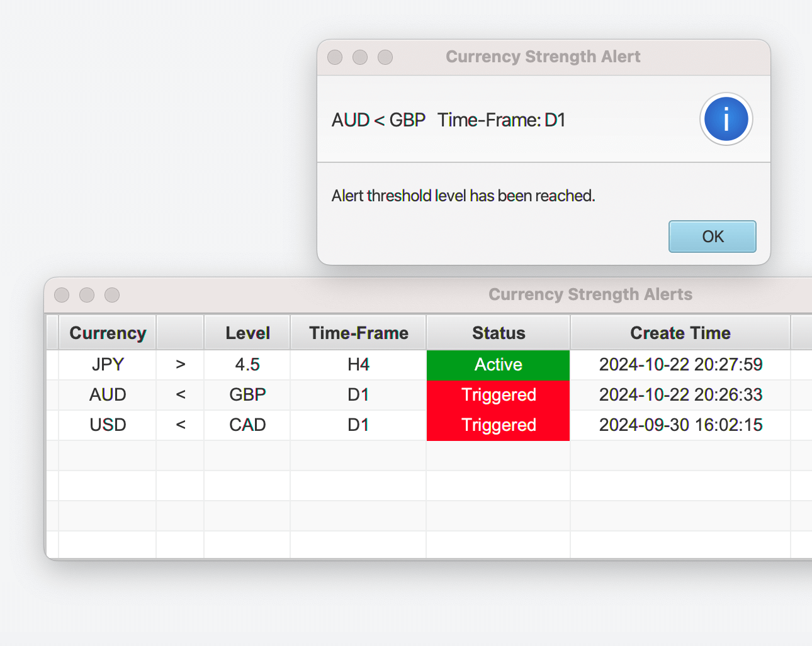812x646 pixels.
Task: Click the H4 time-frame cell
Action: click(358, 365)
